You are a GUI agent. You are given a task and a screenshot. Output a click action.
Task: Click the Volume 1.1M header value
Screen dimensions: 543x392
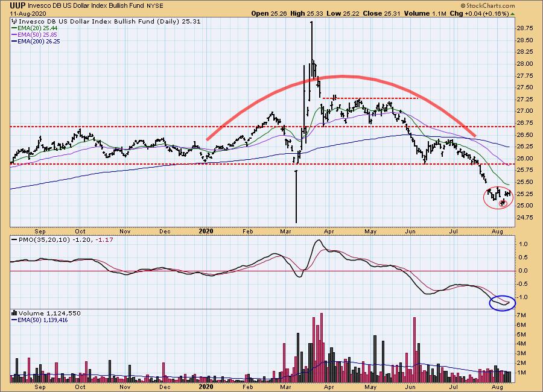click(x=425, y=13)
